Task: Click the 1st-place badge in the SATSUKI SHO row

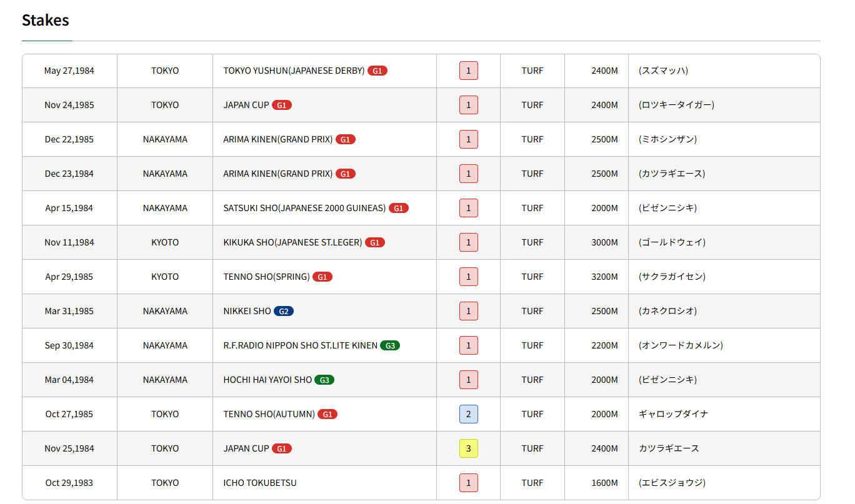Action: point(469,208)
